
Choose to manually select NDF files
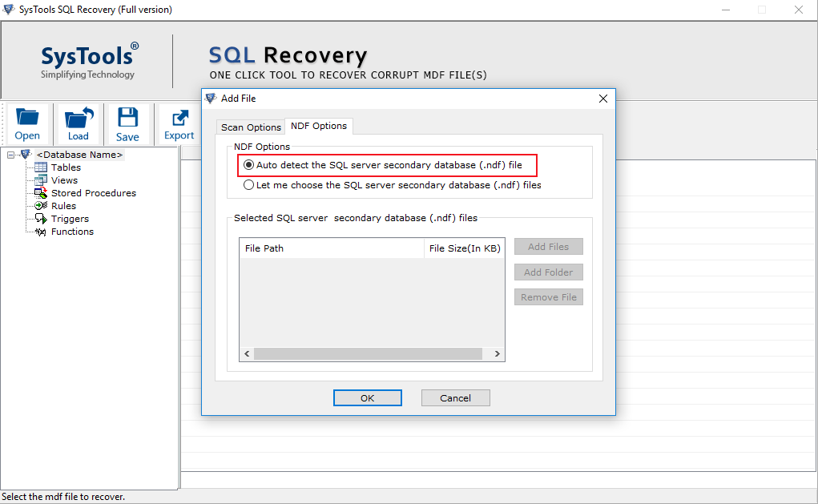249,184
